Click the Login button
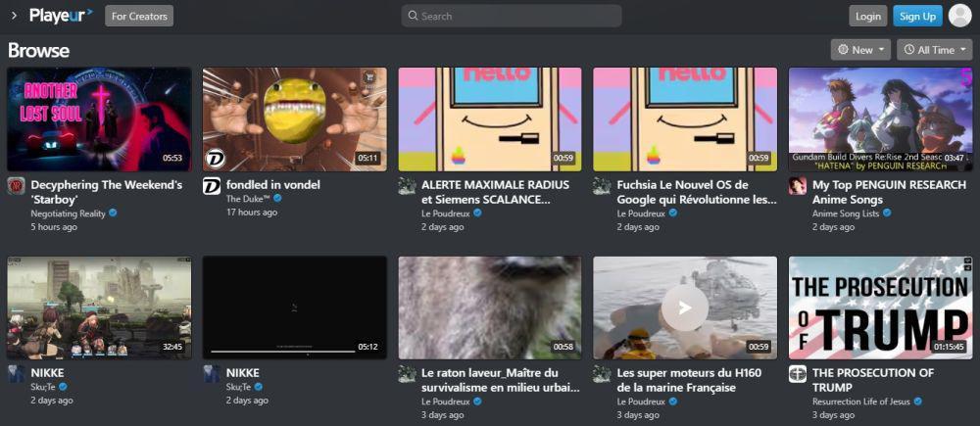Image resolution: width=980 pixels, height=426 pixels. coord(867,16)
